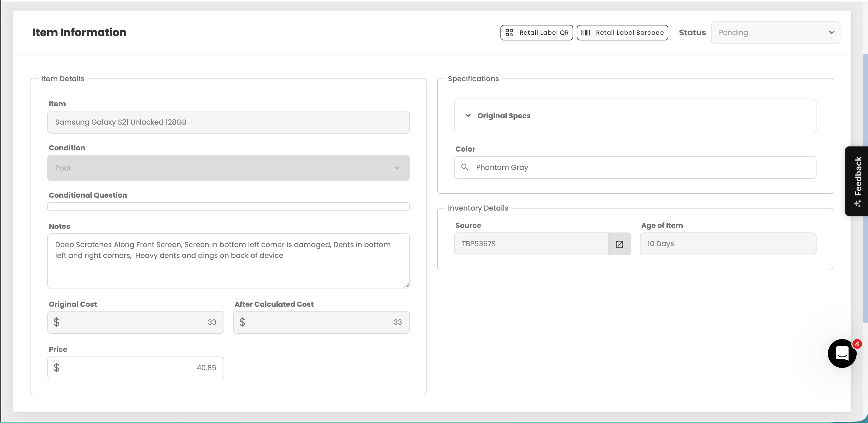Grab the Notes textarea resize handle
The width and height of the screenshot is (868, 423).
coord(406,285)
